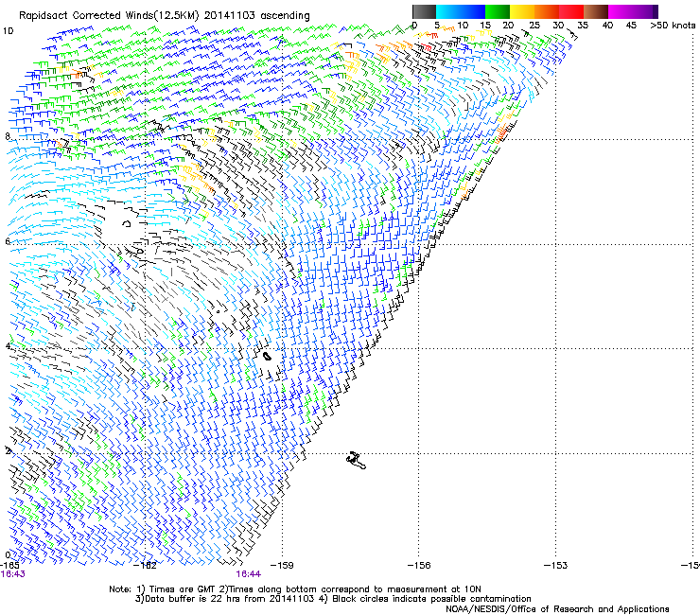Click the '10' latitude axis label
The image size is (700, 615).
[9, 31]
